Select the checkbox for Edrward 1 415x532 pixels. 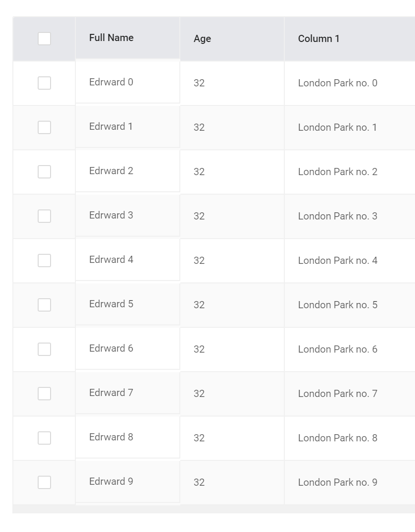43,126
